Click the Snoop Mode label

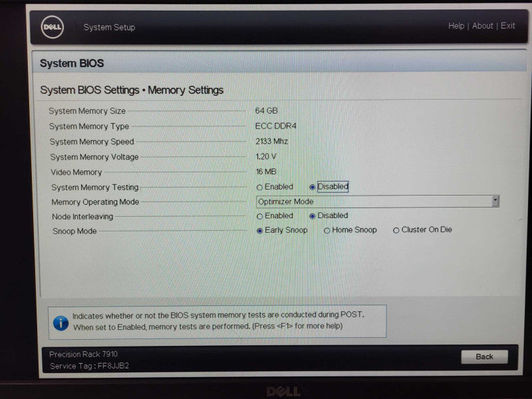(x=74, y=231)
